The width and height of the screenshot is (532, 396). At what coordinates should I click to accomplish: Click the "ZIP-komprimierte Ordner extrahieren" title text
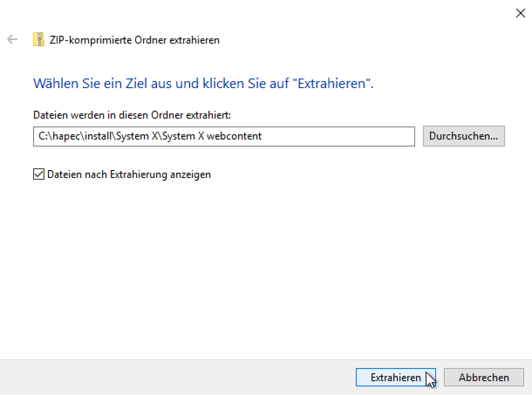[135, 41]
